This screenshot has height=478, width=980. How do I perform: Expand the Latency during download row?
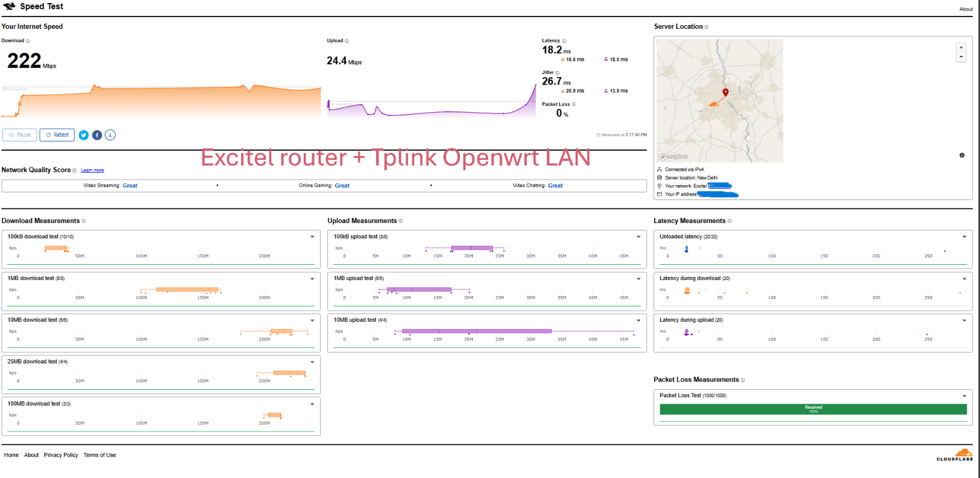[x=965, y=279]
